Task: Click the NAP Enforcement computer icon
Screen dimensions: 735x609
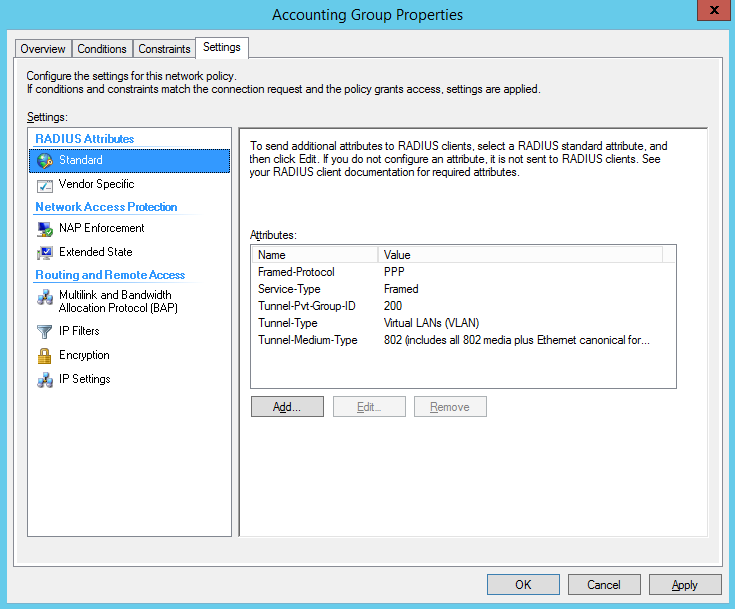Action: point(45,229)
